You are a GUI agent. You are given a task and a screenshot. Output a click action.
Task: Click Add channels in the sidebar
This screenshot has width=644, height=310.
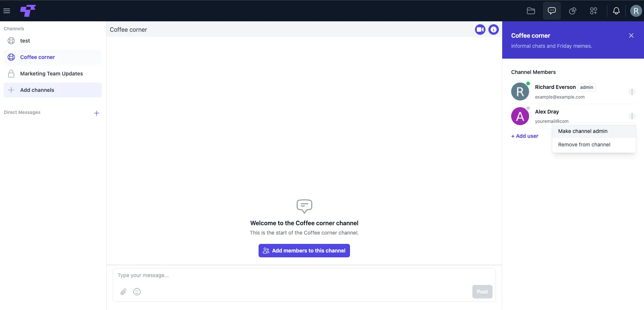53,90
